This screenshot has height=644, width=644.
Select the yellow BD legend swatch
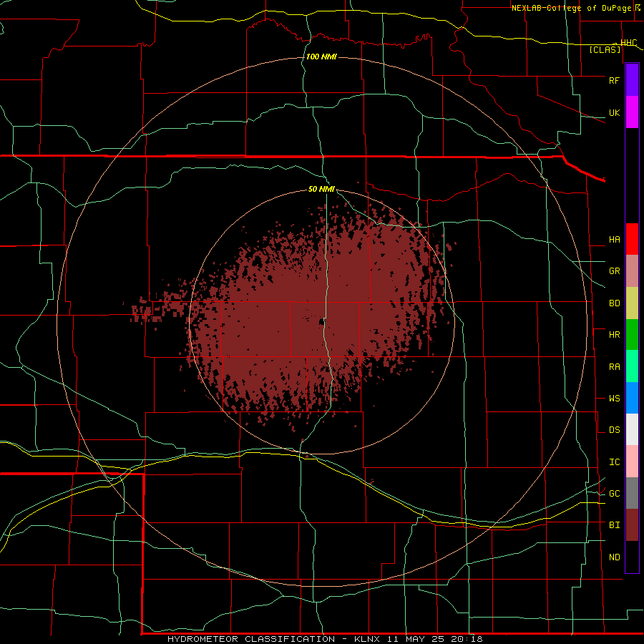click(632, 303)
